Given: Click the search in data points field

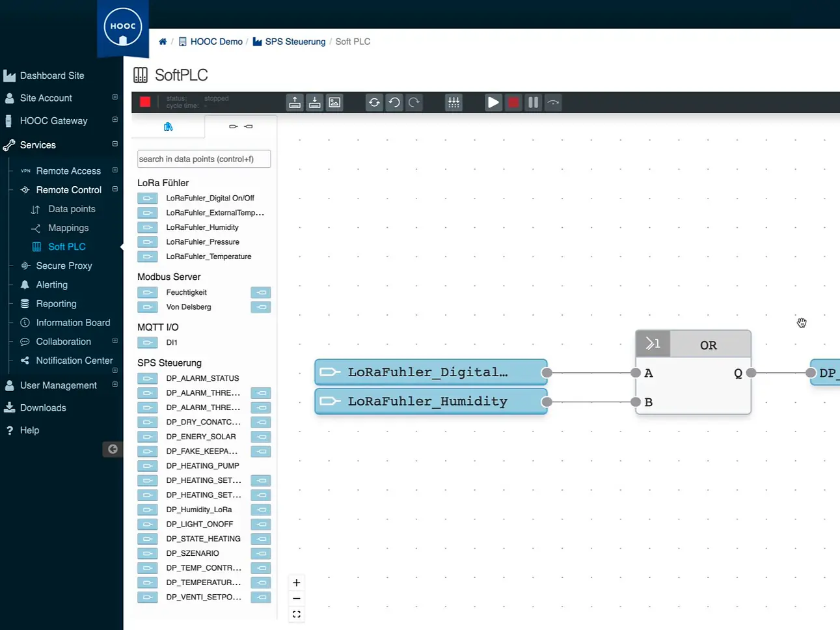Looking at the screenshot, I should click(x=204, y=159).
